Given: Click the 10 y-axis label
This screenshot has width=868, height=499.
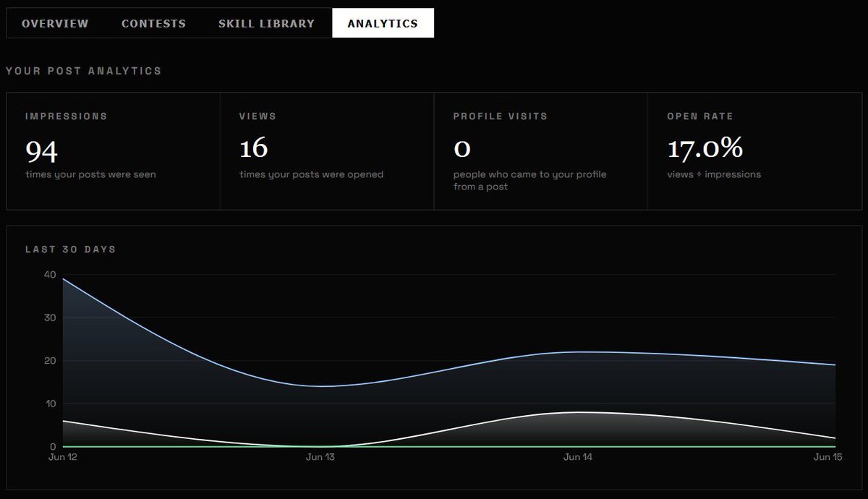Looking at the screenshot, I should click(50, 404).
